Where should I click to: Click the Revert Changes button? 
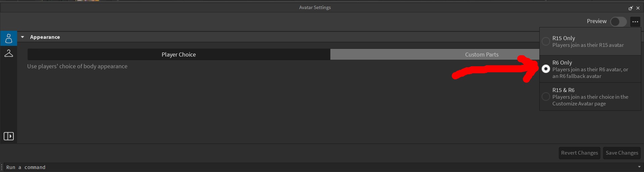coord(579,153)
